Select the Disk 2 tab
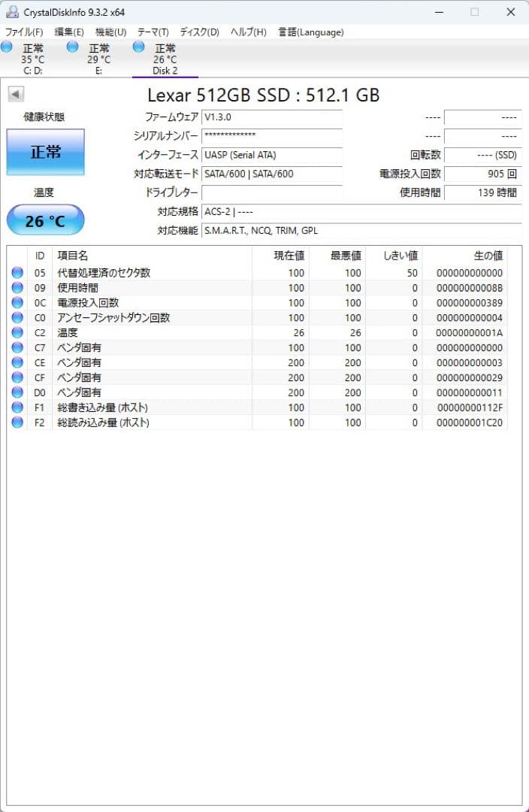 click(x=165, y=59)
